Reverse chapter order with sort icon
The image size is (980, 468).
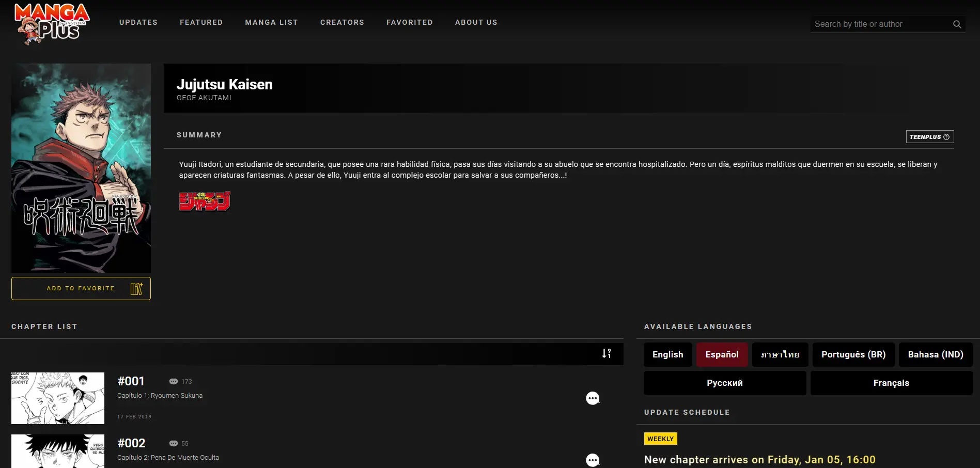pyautogui.click(x=606, y=353)
